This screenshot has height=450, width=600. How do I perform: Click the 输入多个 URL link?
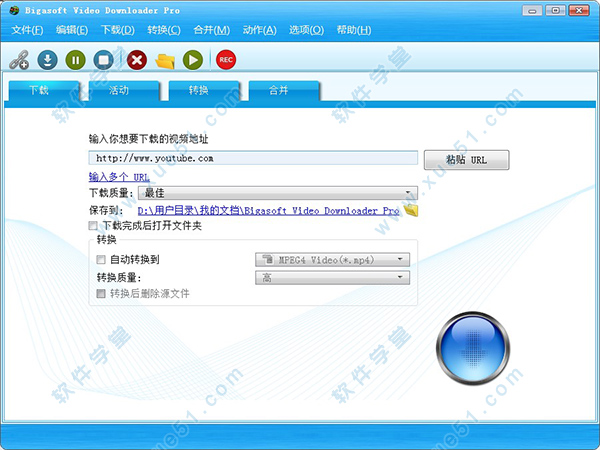119,176
